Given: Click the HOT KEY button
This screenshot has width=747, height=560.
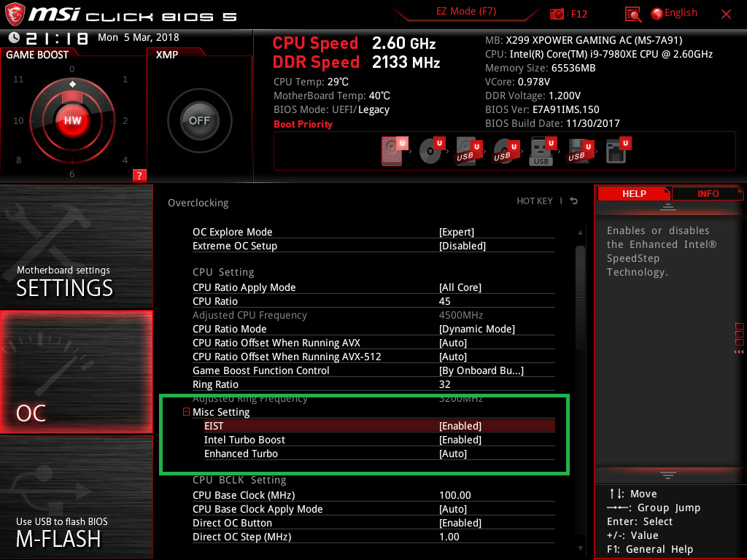Looking at the screenshot, I should click(x=535, y=201).
